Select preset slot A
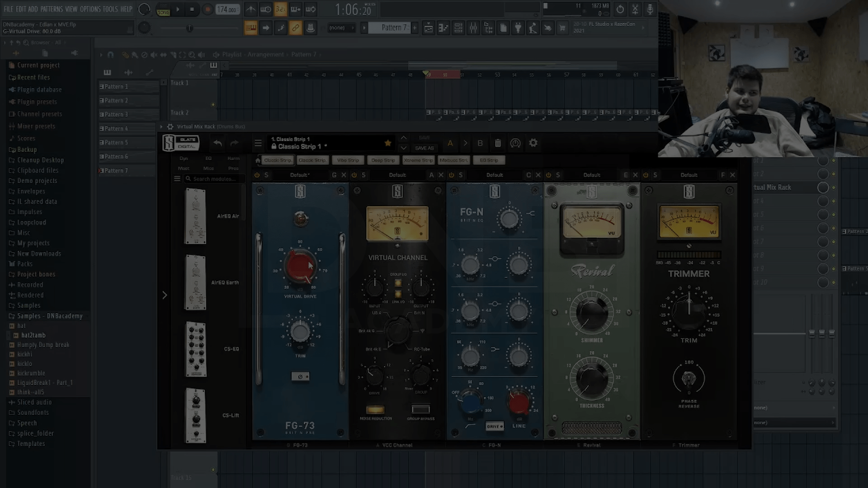The image size is (868, 488). pyautogui.click(x=450, y=143)
